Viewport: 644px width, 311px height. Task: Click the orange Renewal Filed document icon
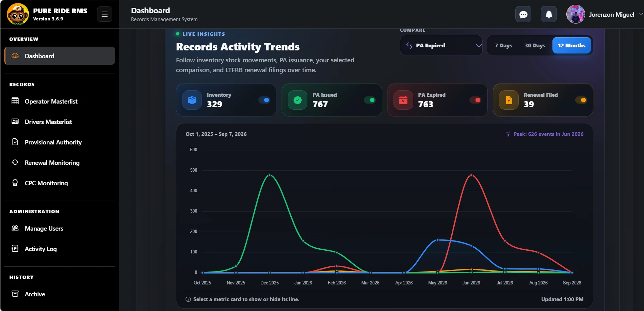(509, 100)
